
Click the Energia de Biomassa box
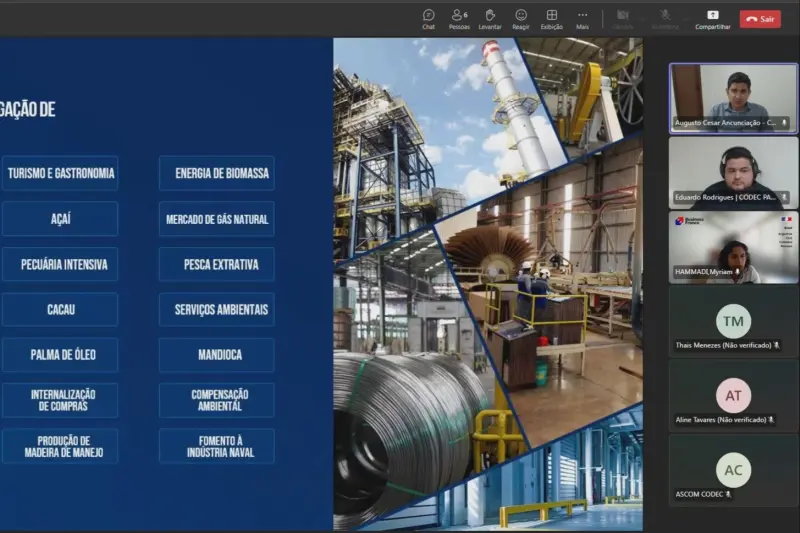tap(217, 173)
